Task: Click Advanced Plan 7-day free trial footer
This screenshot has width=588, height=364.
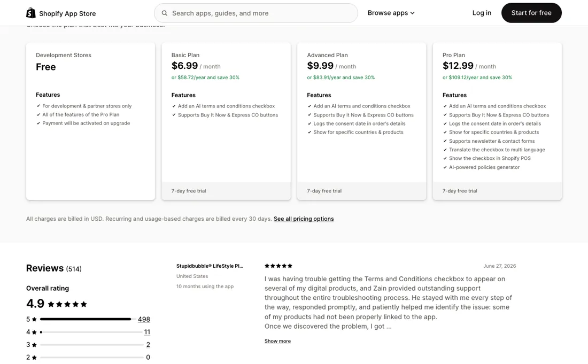Action: (x=361, y=191)
